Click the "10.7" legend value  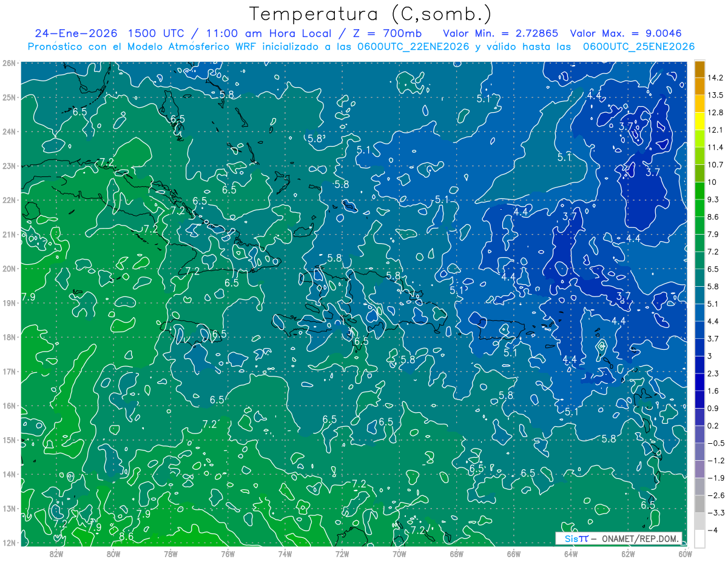715,165
